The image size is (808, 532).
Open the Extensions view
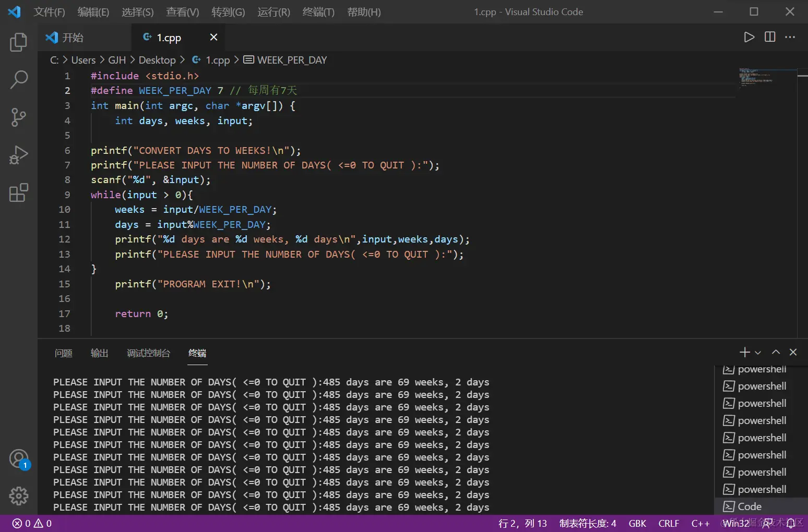pos(19,192)
